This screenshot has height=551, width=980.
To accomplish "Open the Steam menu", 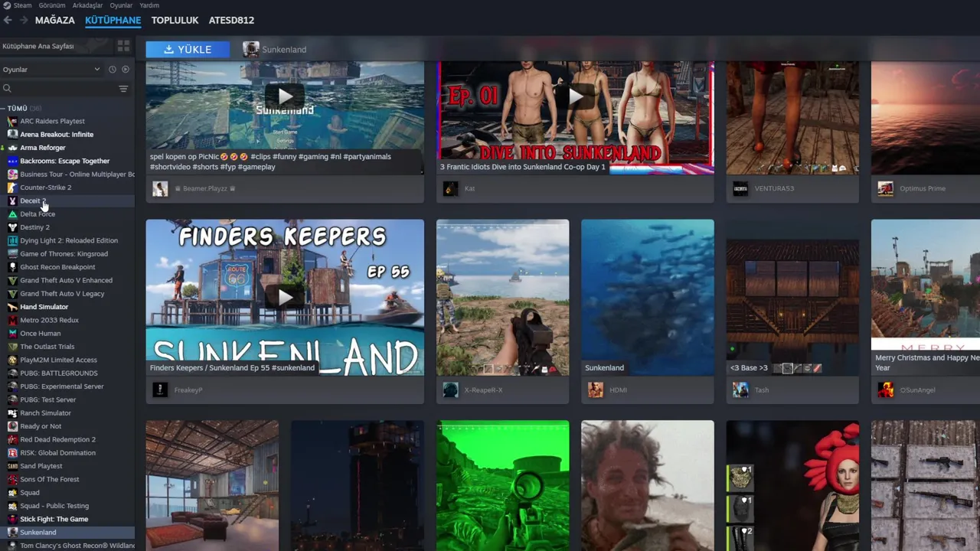I will (22, 5).
